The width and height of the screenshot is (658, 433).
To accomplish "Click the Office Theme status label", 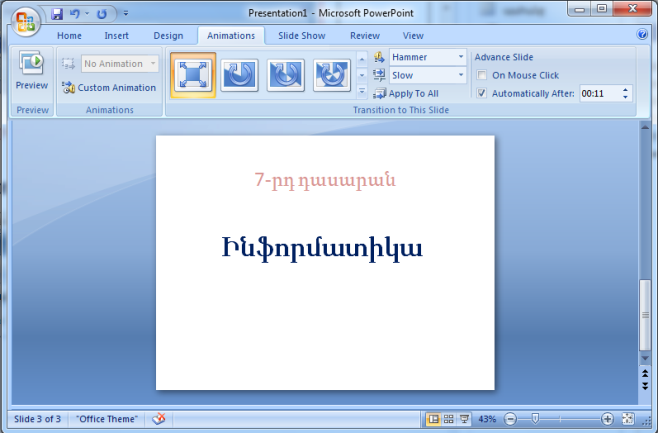I will tap(107, 419).
